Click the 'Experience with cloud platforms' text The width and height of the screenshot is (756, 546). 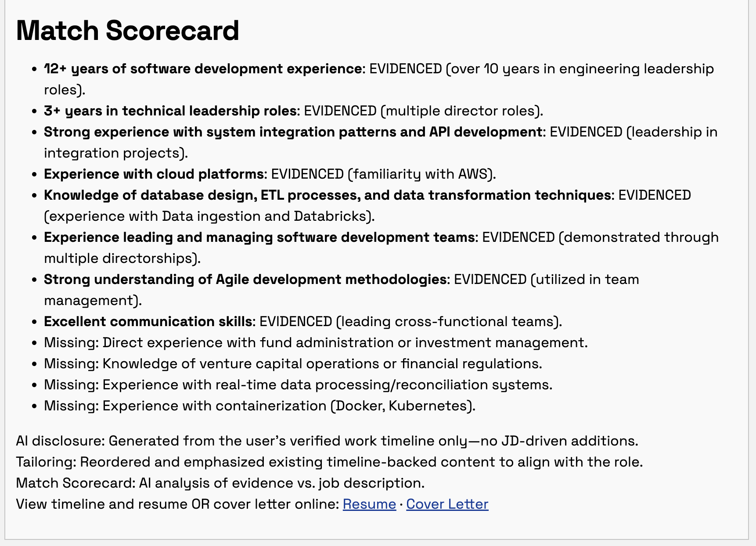tap(154, 174)
